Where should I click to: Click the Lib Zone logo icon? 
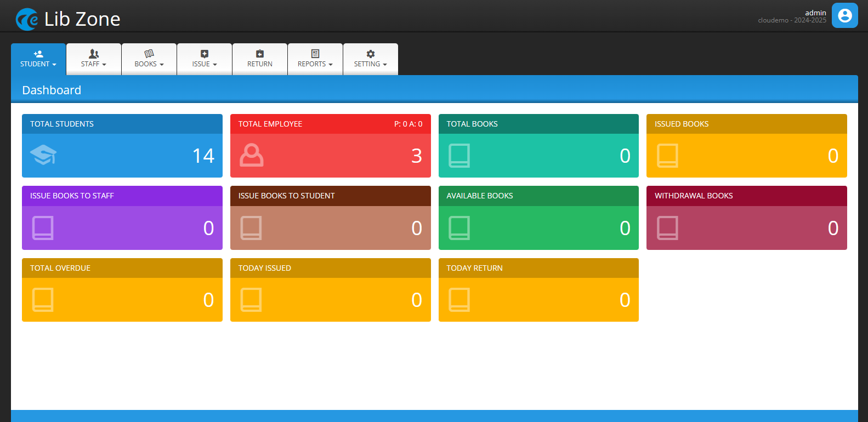[x=27, y=19]
